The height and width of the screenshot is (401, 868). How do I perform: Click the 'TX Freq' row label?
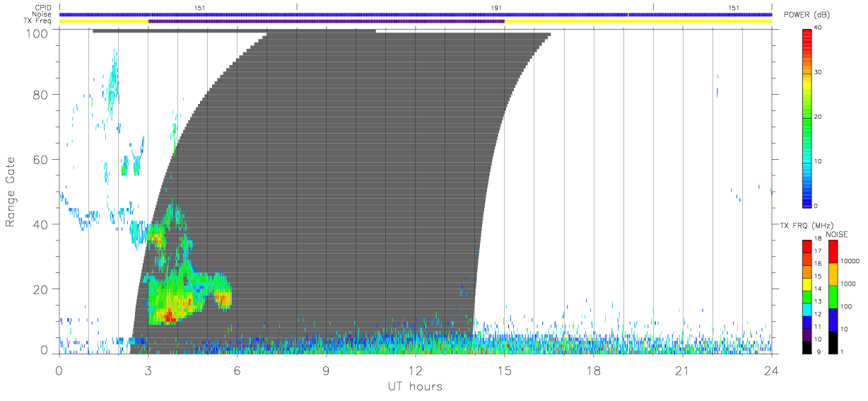pos(38,21)
